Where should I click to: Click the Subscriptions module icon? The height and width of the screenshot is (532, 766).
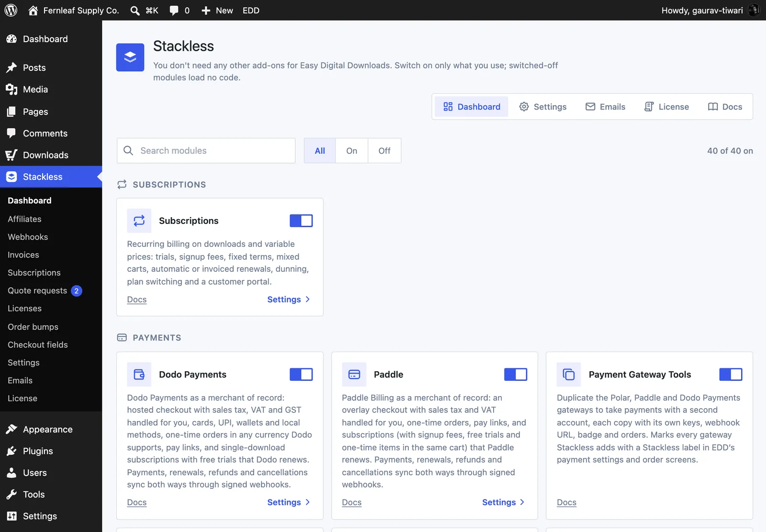coord(139,221)
